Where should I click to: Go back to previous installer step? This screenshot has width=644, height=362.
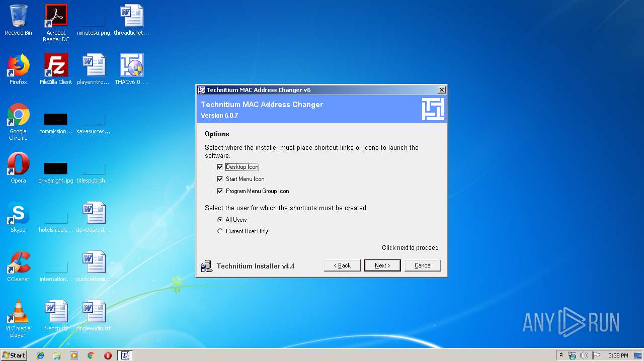tap(342, 265)
